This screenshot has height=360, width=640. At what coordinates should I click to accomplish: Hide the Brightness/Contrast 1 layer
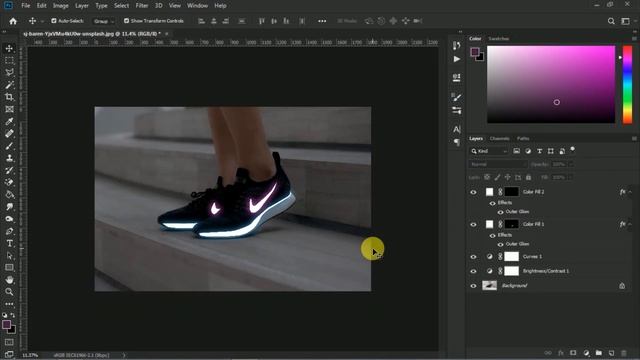[473, 271]
